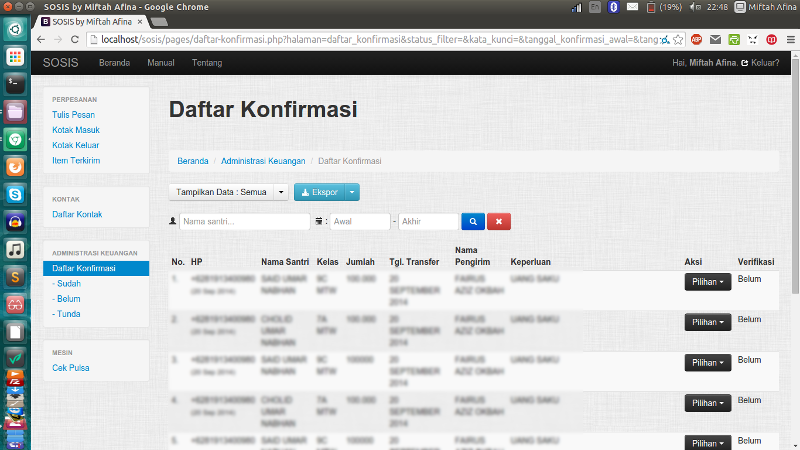800x450 pixels.
Task: Open Terminal from the Ubuntu launcher
Action: tap(15, 83)
